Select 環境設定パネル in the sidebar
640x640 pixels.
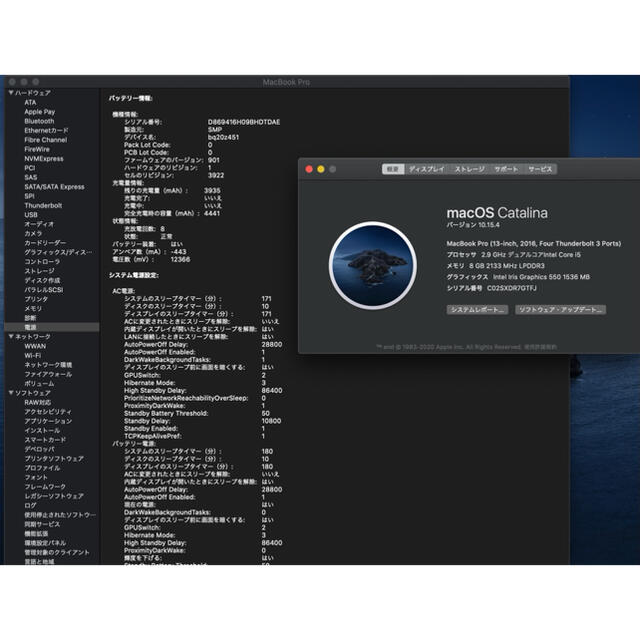pyautogui.click(x=45, y=543)
